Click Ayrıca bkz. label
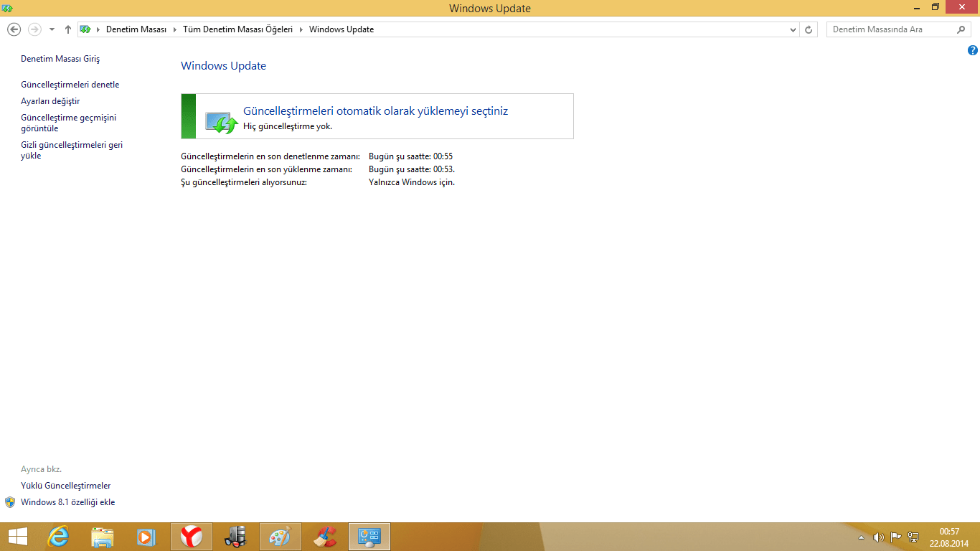 click(x=41, y=469)
